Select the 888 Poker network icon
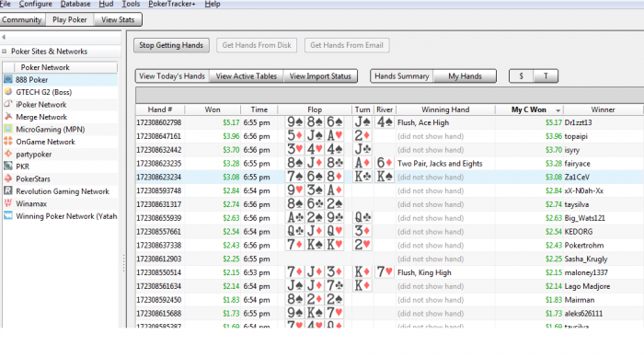 click(8, 80)
